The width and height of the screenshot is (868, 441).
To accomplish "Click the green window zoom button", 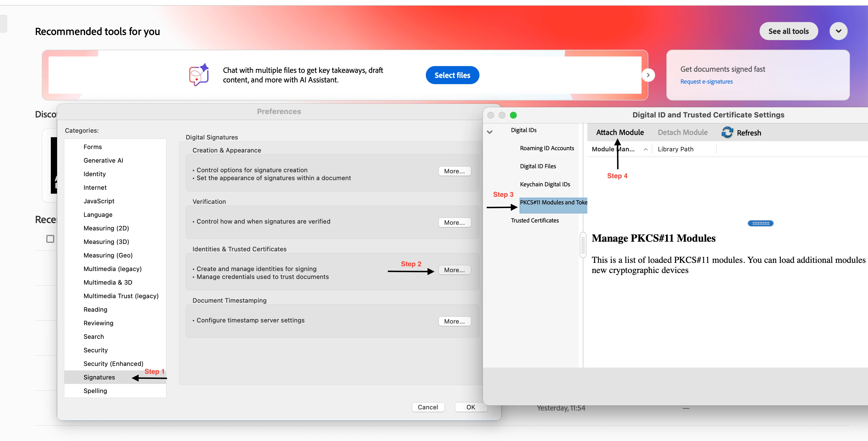I will coord(513,115).
